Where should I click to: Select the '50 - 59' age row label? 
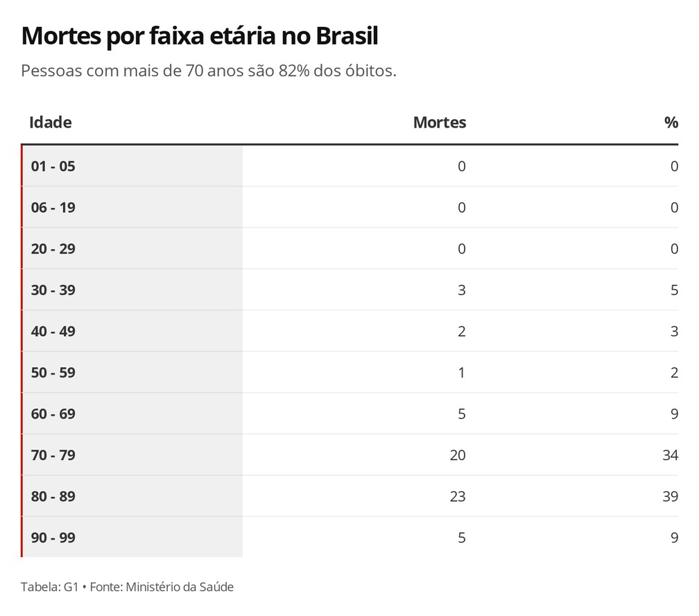point(53,372)
